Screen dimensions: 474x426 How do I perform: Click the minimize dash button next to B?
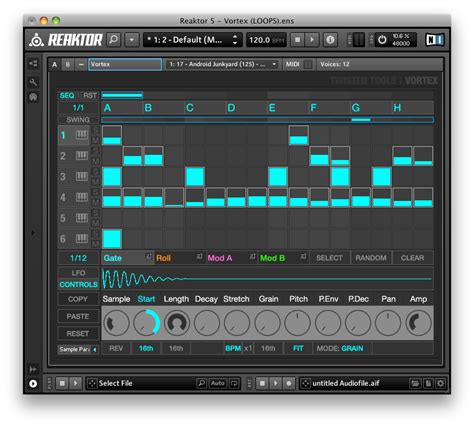point(81,64)
